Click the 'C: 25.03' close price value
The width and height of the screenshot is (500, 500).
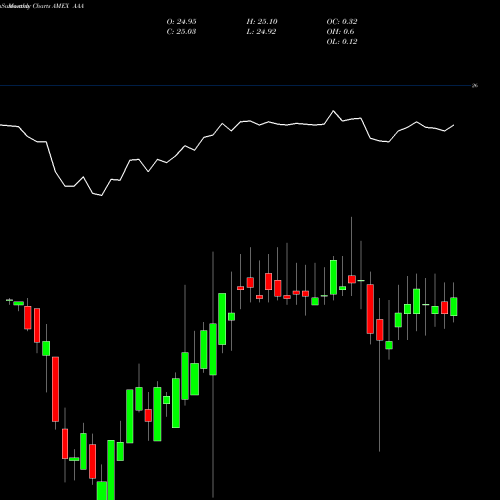click(x=181, y=32)
